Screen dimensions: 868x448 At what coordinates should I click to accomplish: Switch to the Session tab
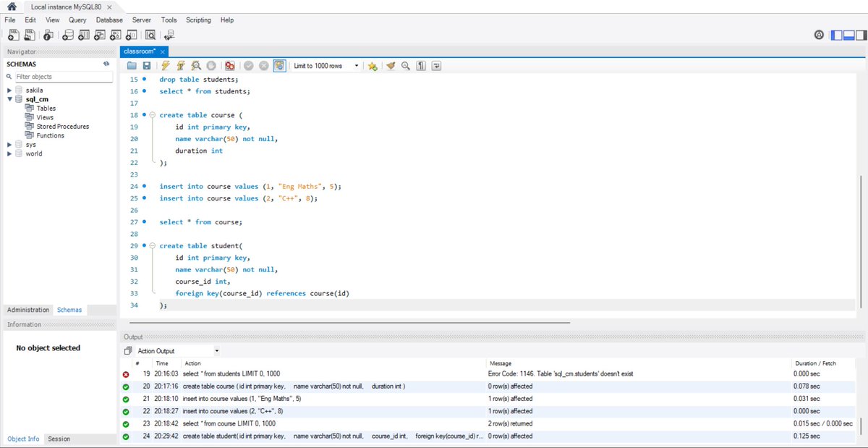(x=59, y=439)
